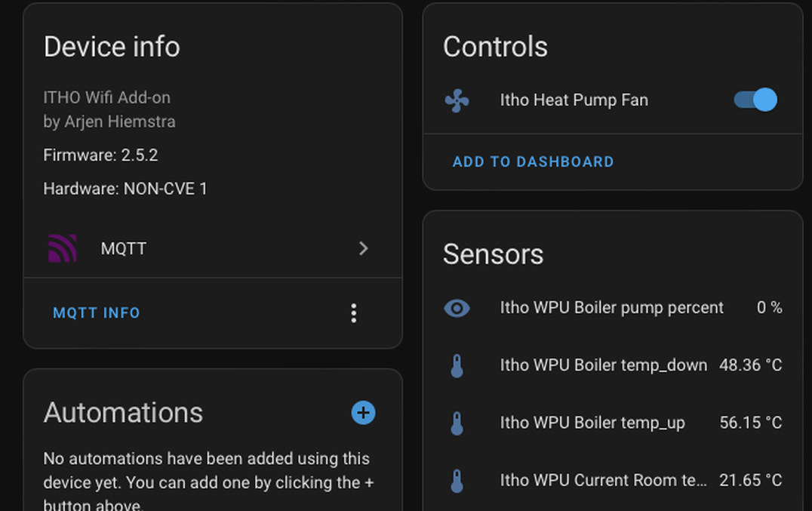Click the fan icon beside Itho Heat Pump Fan
Image resolution: width=812 pixels, height=511 pixels.
[457, 100]
